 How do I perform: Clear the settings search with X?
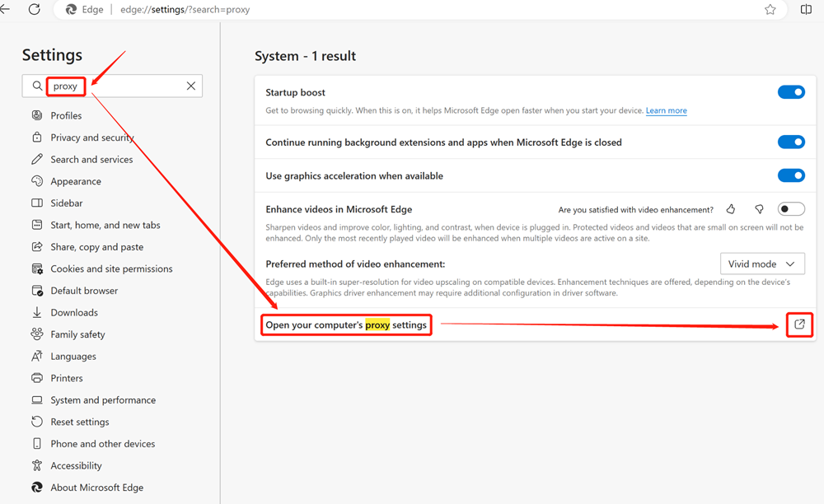point(191,86)
